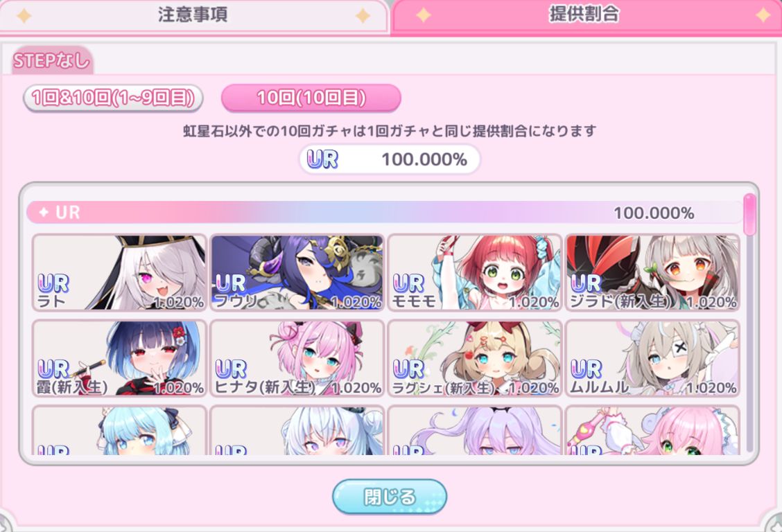This screenshot has width=782, height=532.
Task: Select the ムルムル UR character card
Action: [652, 359]
